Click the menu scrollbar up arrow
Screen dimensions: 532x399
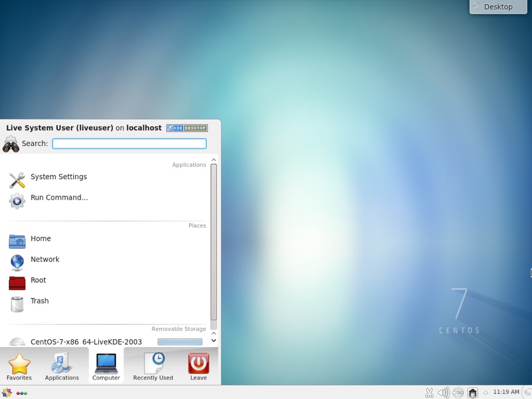pos(214,160)
